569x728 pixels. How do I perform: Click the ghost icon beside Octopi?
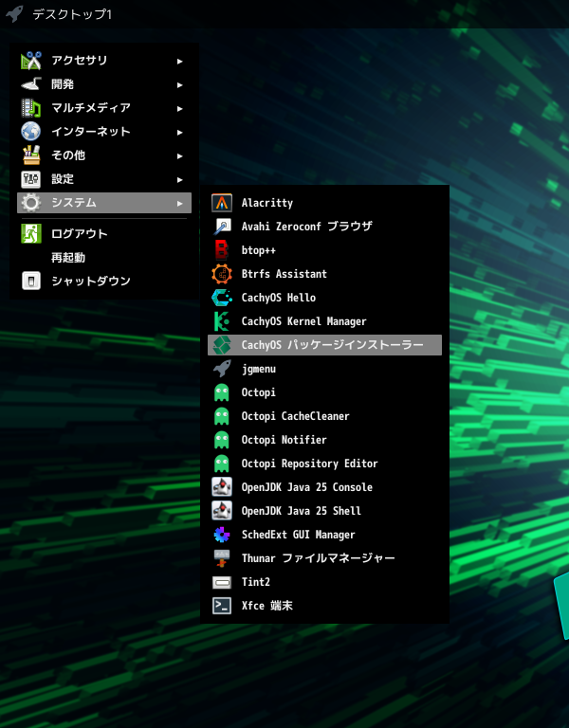pos(222,392)
